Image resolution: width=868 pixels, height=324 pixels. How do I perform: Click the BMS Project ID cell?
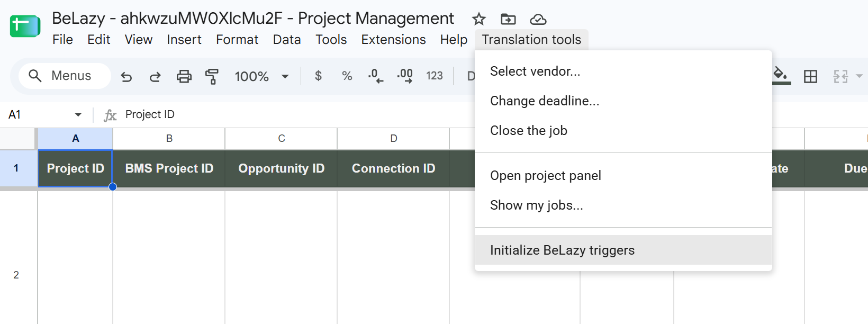(x=169, y=168)
